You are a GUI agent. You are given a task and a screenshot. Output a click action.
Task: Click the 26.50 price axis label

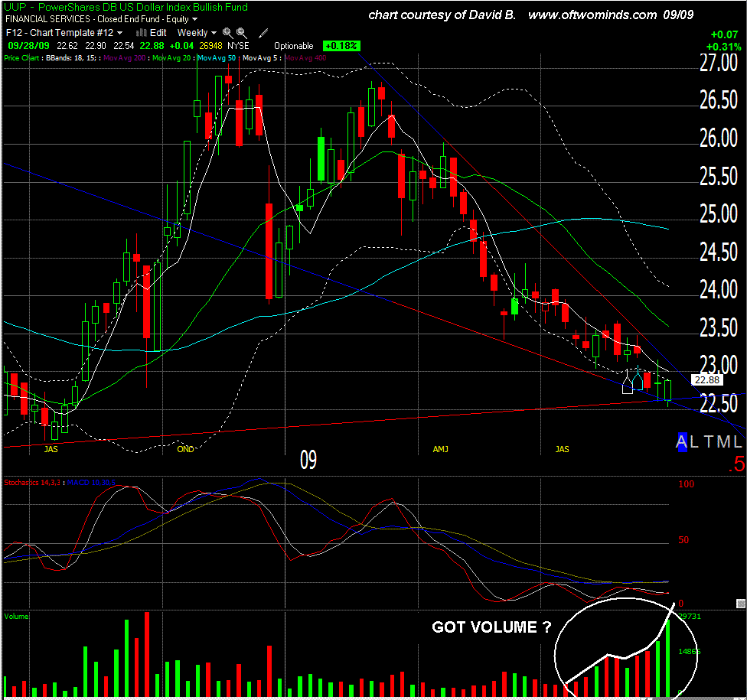pyautogui.click(x=719, y=100)
